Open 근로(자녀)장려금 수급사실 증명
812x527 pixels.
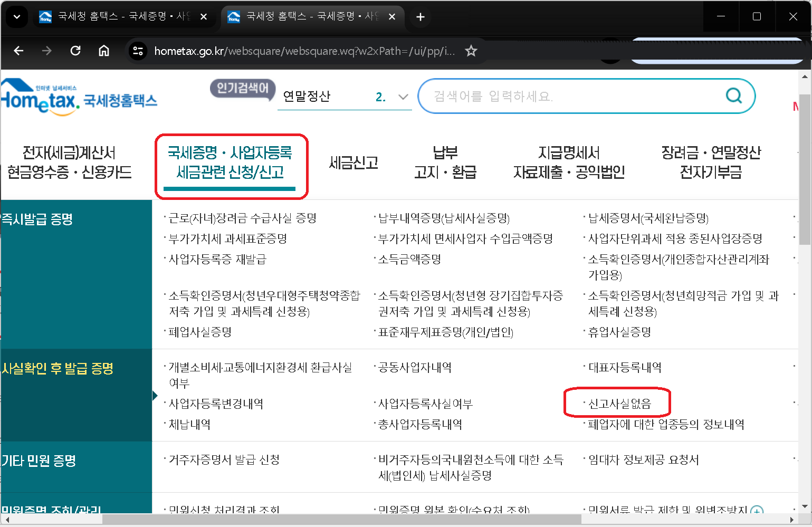tap(242, 218)
